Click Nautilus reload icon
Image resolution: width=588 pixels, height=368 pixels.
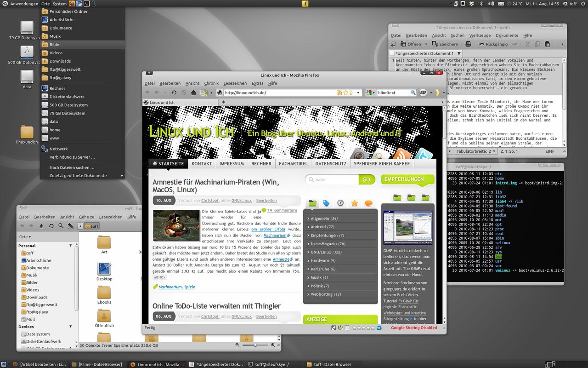(51, 226)
